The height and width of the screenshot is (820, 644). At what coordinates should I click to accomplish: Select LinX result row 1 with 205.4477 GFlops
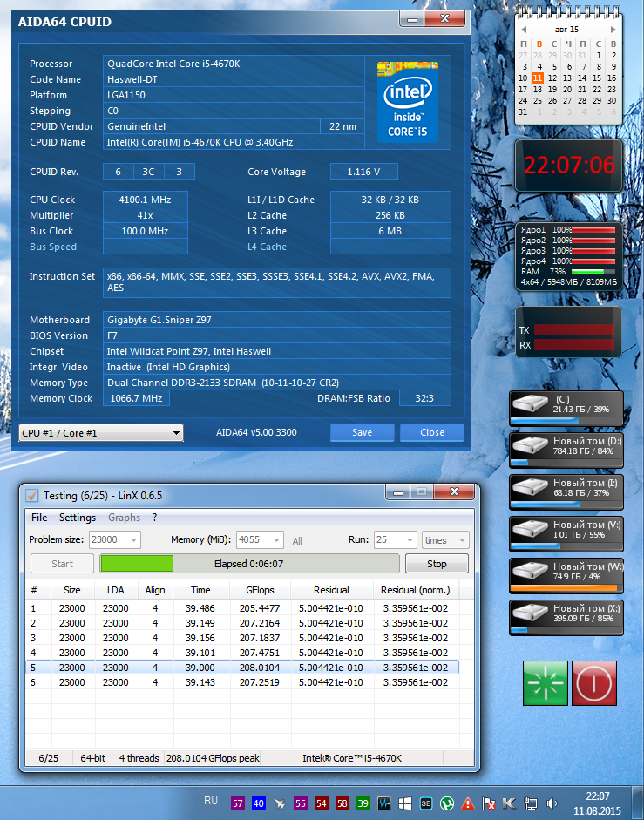pos(242,608)
